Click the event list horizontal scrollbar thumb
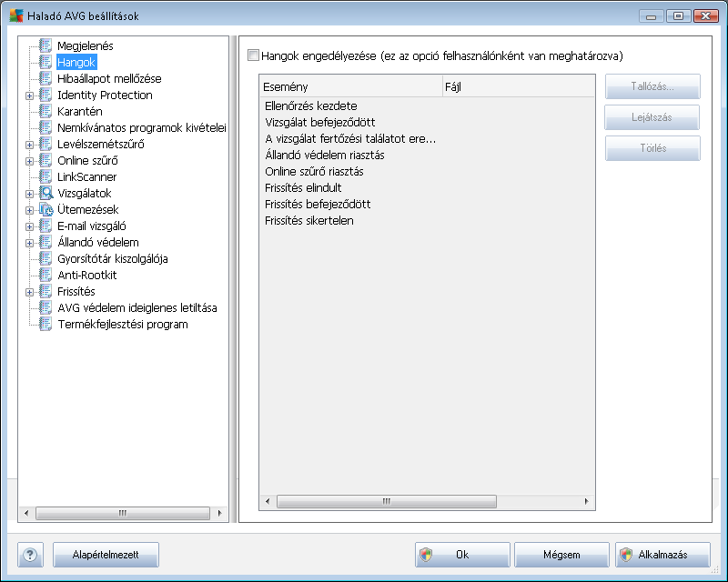This screenshot has height=582, width=728. 386,501
